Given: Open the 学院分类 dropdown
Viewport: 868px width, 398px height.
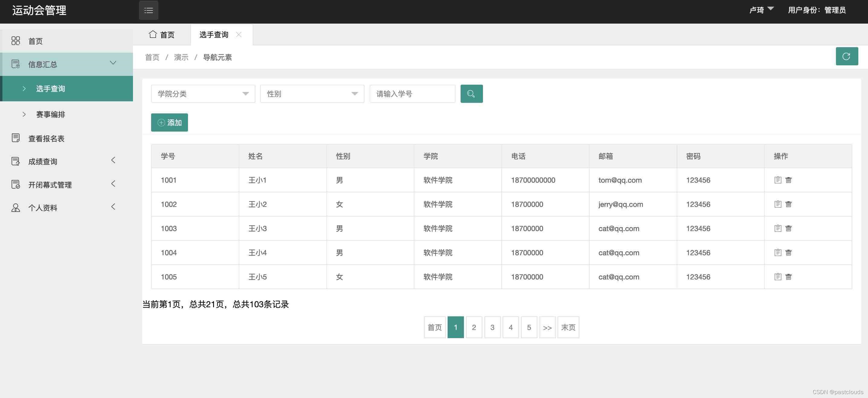Looking at the screenshot, I should pos(203,94).
